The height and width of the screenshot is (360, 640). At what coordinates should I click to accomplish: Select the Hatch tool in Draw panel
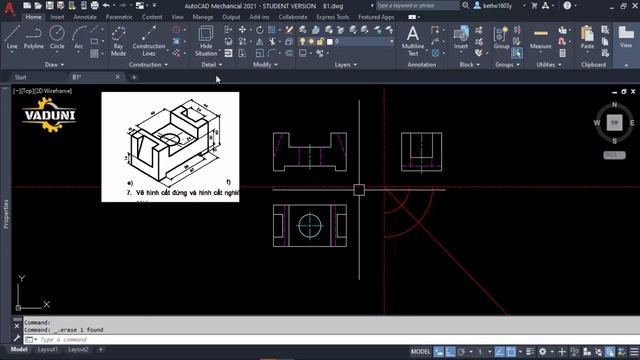tap(94, 53)
